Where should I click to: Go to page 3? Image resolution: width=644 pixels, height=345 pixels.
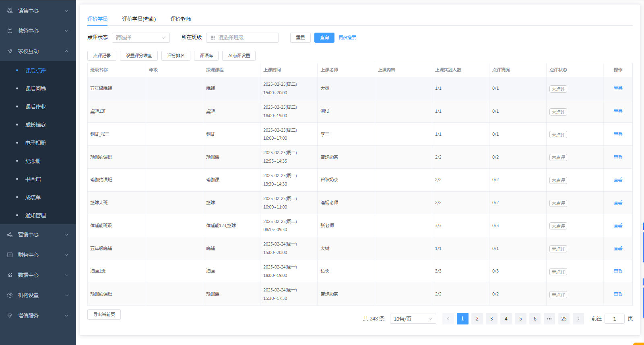coord(491,318)
